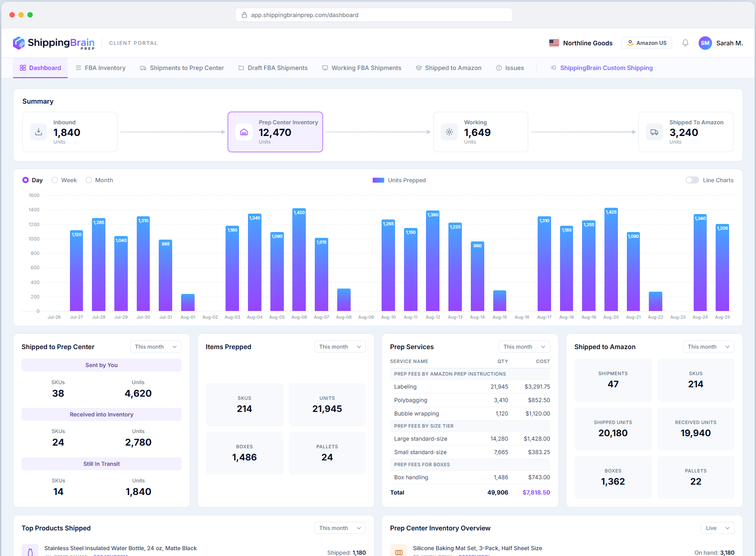The height and width of the screenshot is (556, 756).
Task: Click Stainless Steel Insulated Water Bottle product
Action: tap(121, 548)
